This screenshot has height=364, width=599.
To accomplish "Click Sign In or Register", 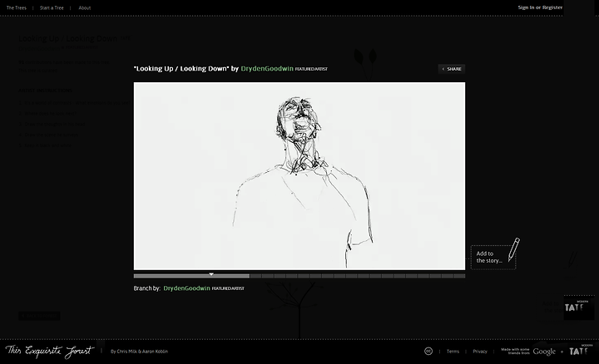I will pos(540,7).
